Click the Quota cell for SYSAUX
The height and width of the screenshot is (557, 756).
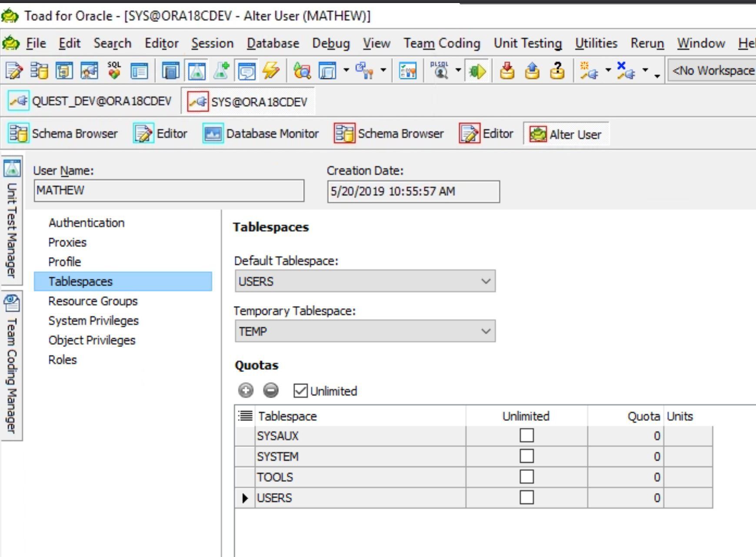point(625,436)
